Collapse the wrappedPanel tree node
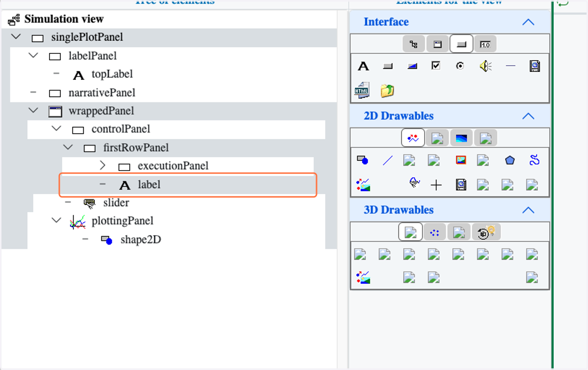The image size is (588, 370). coord(33,111)
